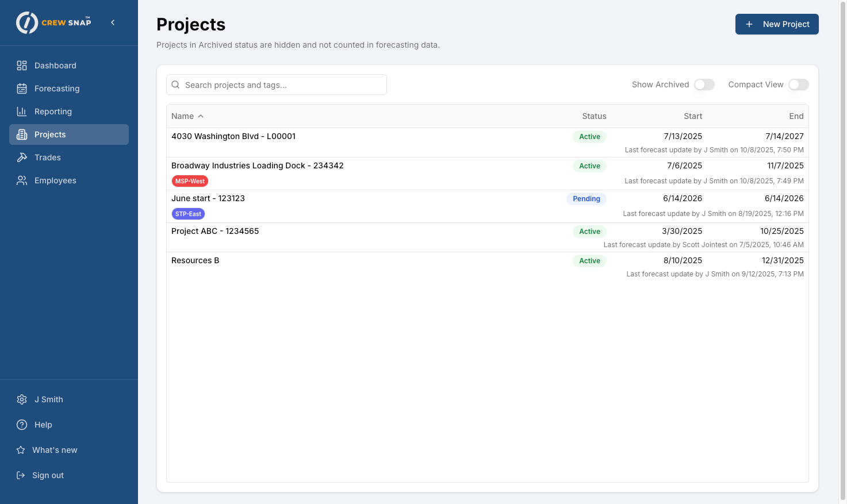
Task: Collapse the sidebar with the chevron arrow
Action: point(113,22)
